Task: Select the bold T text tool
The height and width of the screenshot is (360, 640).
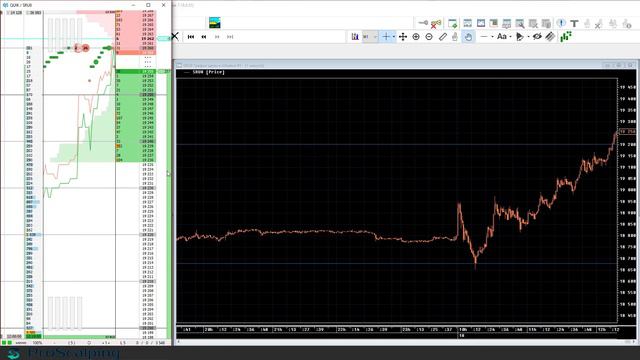Action: [574, 23]
